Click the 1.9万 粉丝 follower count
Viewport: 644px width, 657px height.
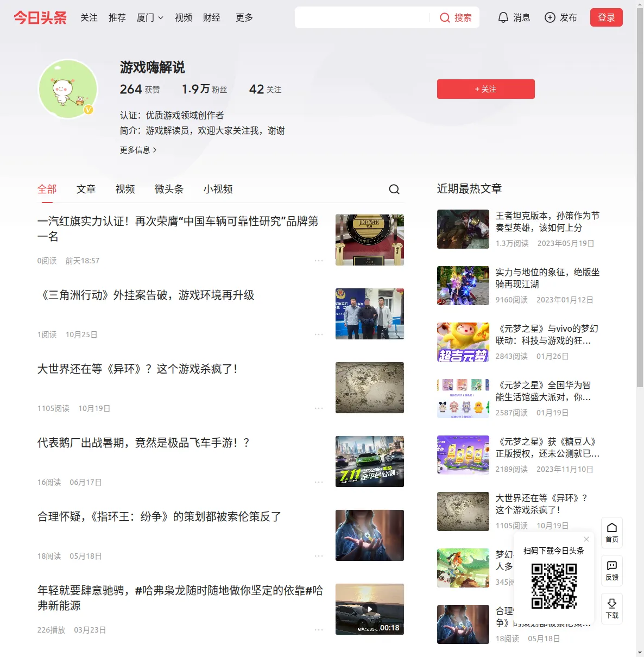204,89
